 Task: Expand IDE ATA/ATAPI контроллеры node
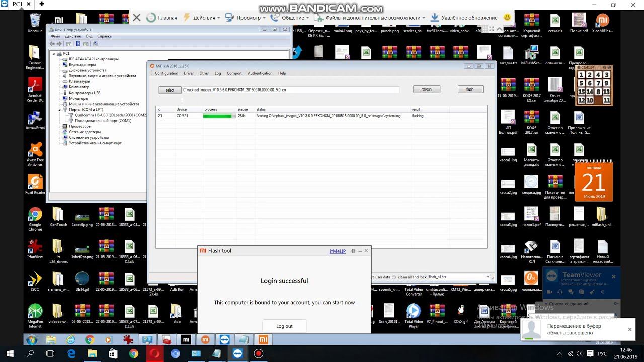(60, 59)
